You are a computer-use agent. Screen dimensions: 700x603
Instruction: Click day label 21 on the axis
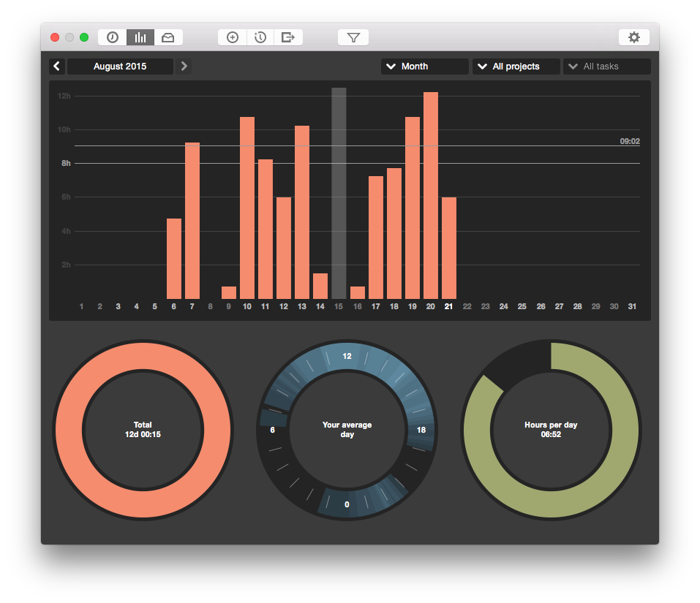point(448,306)
